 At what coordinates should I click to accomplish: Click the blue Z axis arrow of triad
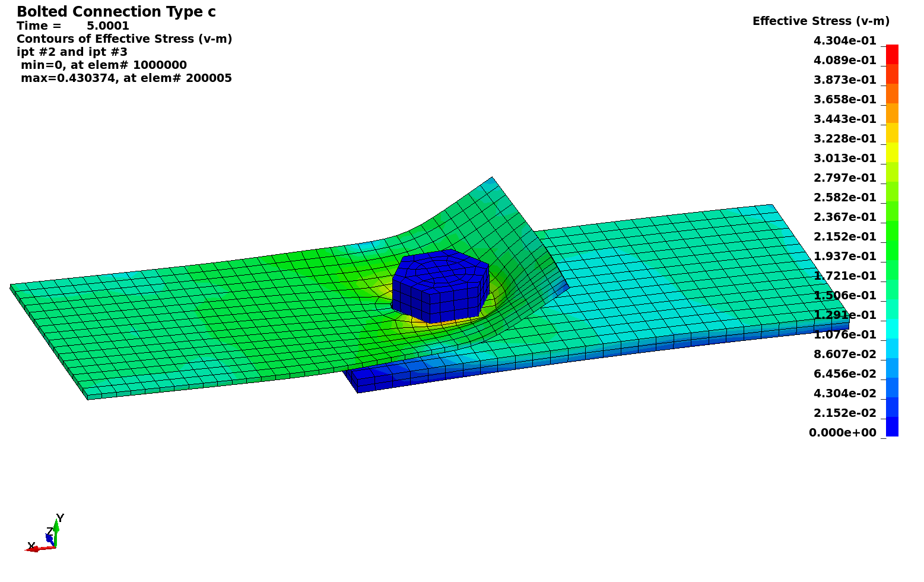coord(50,539)
